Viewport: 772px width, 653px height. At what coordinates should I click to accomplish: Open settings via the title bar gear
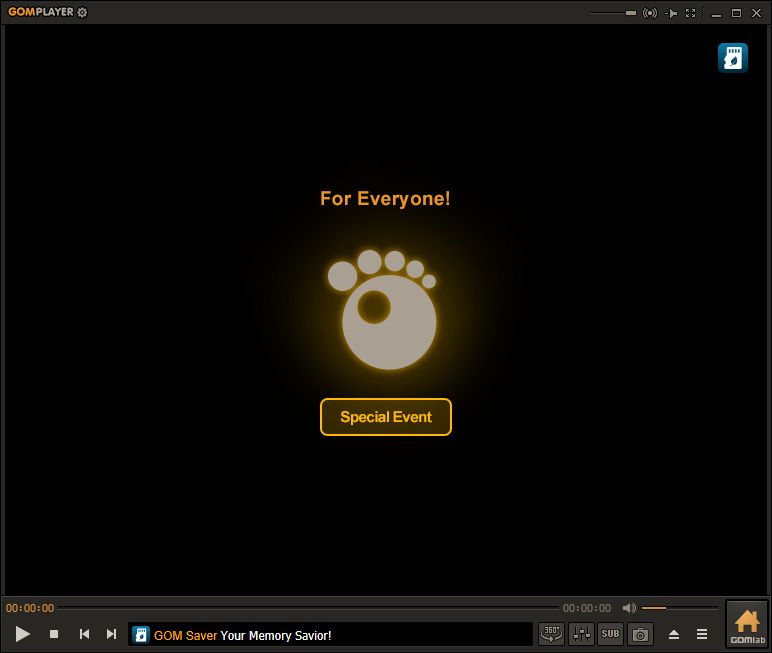[x=82, y=13]
